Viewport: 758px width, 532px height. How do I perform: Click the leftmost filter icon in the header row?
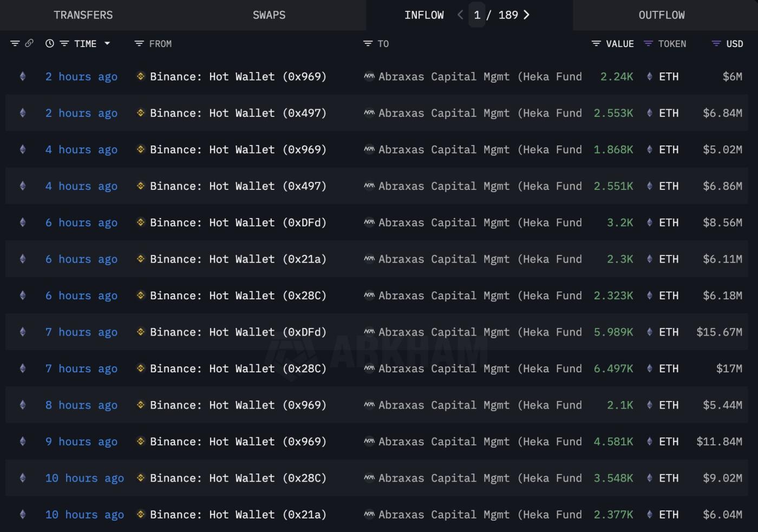point(15,43)
